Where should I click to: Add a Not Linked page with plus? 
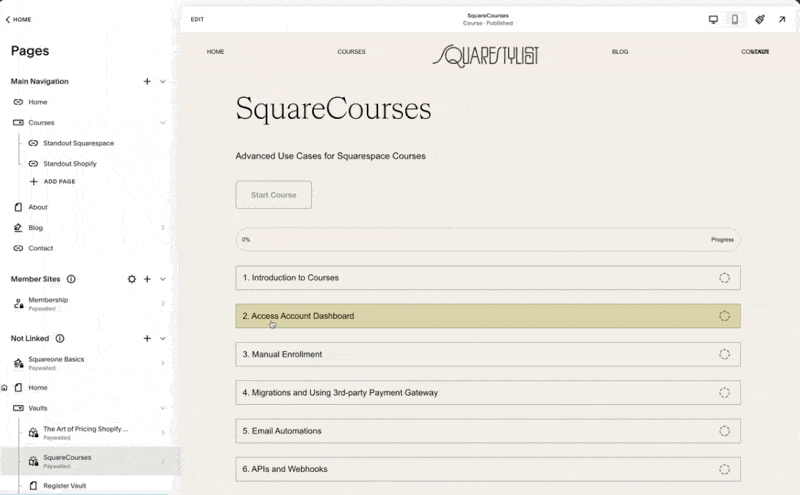(147, 338)
